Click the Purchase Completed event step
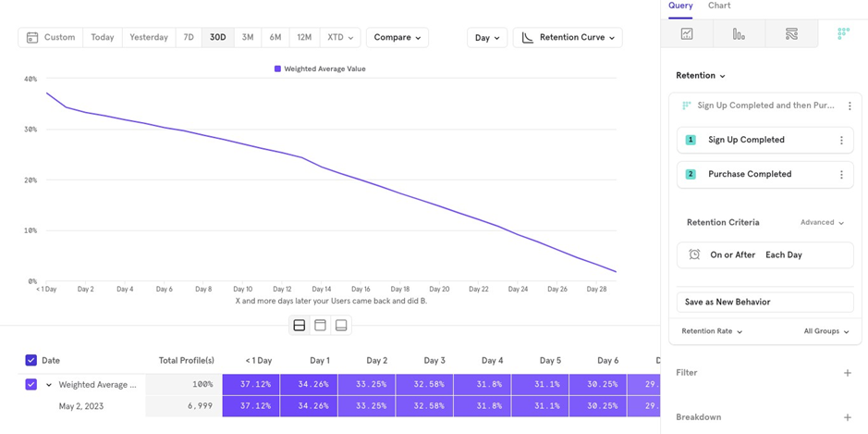This screenshot has width=868, height=434. pos(750,174)
